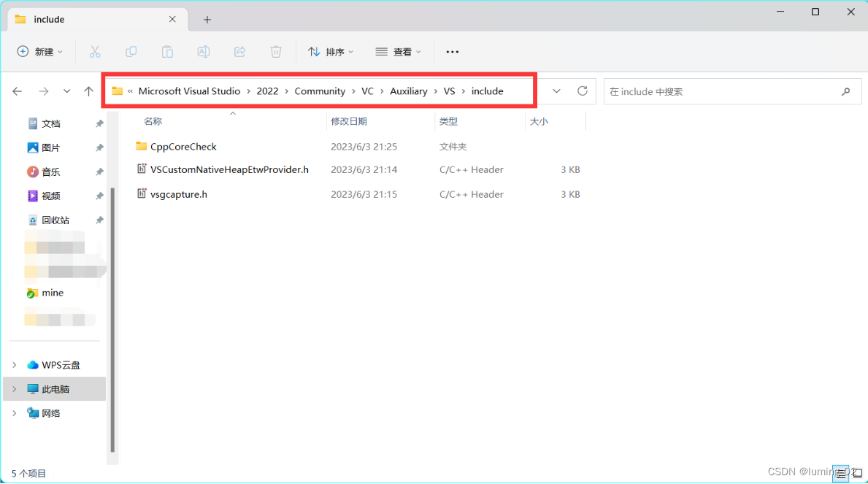This screenshot has height=484, width=868.
Task: Close the include tab
Action: tap(172, 20)
